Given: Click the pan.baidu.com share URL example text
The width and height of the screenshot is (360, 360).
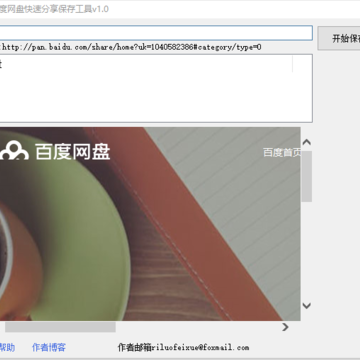Looking at the screenshot, I should 132,47.
